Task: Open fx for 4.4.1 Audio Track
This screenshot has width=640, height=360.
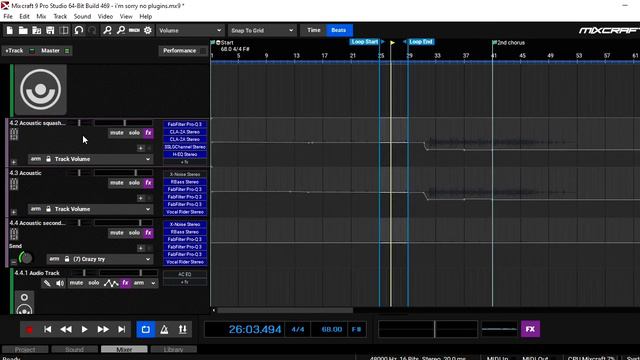Action: coord(126,283)
